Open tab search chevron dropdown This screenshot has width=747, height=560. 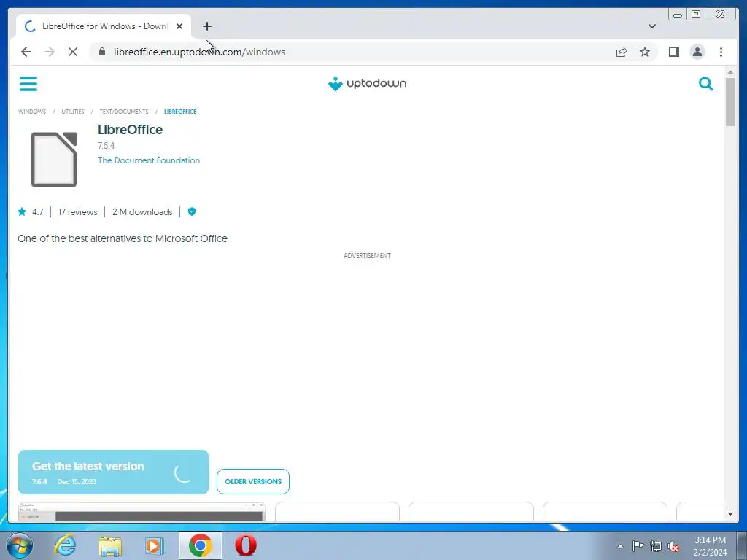pos(651,26)
